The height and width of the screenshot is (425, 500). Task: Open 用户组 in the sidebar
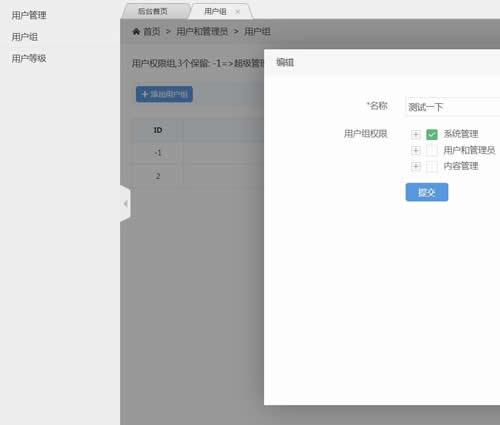25,37
